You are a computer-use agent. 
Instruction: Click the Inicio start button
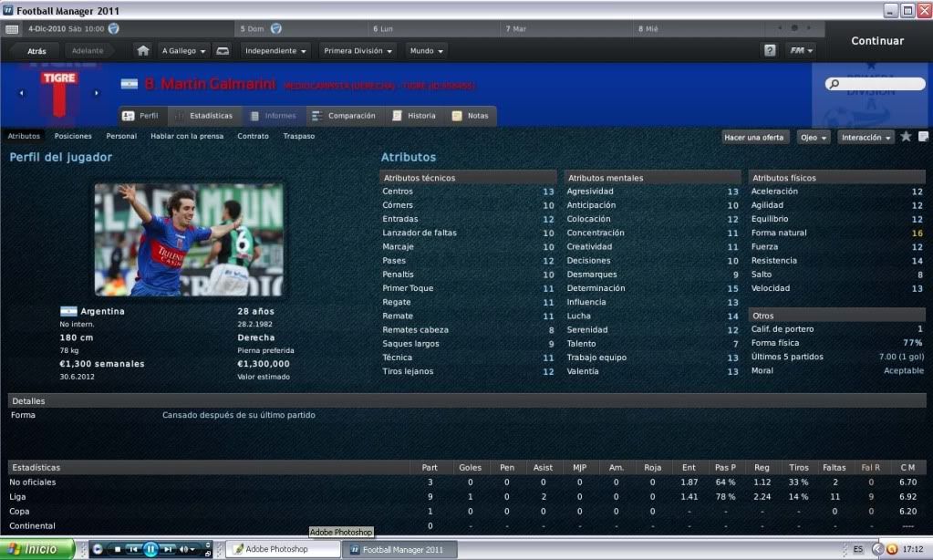[36, 549]
